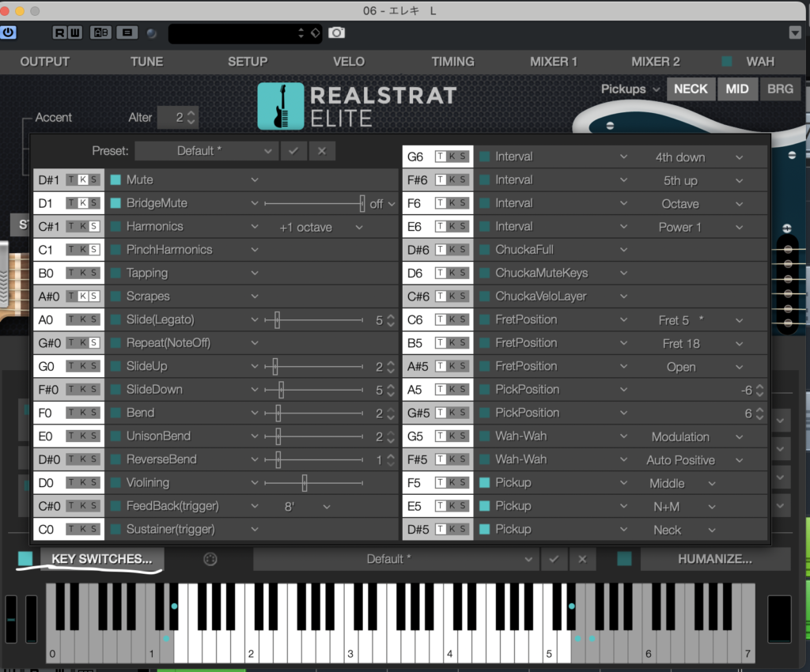
Task: Switch to the MIXER 1 tab
Action: 554,62
